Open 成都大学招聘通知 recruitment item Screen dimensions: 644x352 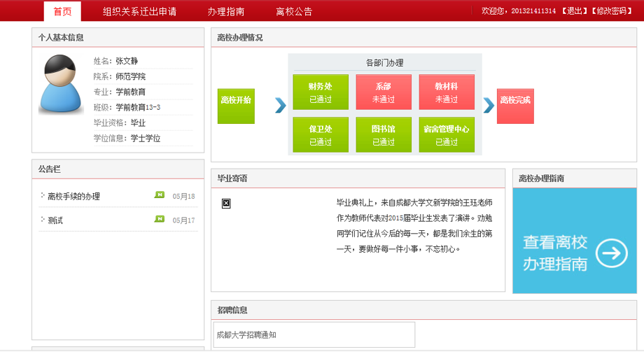(246, 335)
